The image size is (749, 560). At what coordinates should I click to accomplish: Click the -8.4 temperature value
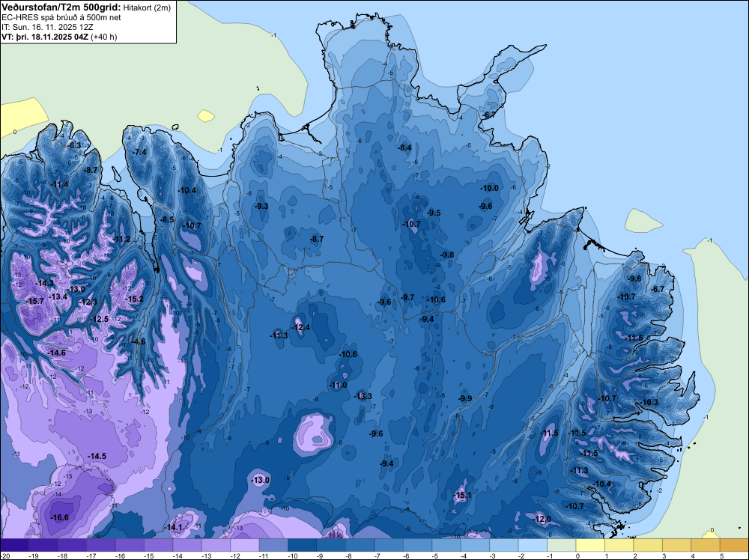point(404,147)
